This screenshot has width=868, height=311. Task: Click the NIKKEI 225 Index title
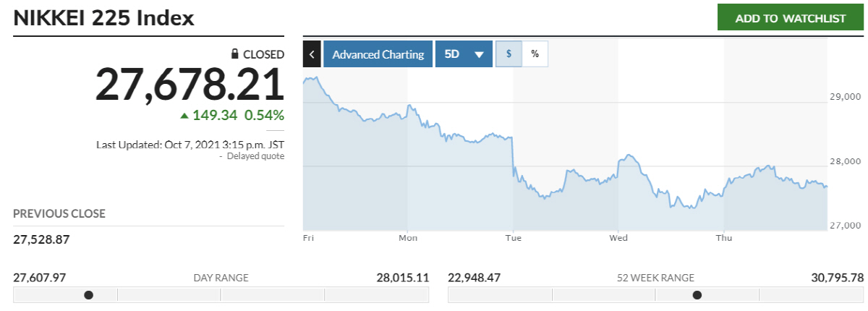click(104, 19)
